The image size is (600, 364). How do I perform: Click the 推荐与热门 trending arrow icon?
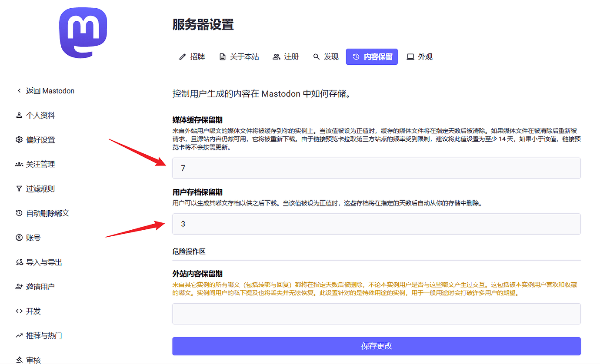click(x=19, y=335)
